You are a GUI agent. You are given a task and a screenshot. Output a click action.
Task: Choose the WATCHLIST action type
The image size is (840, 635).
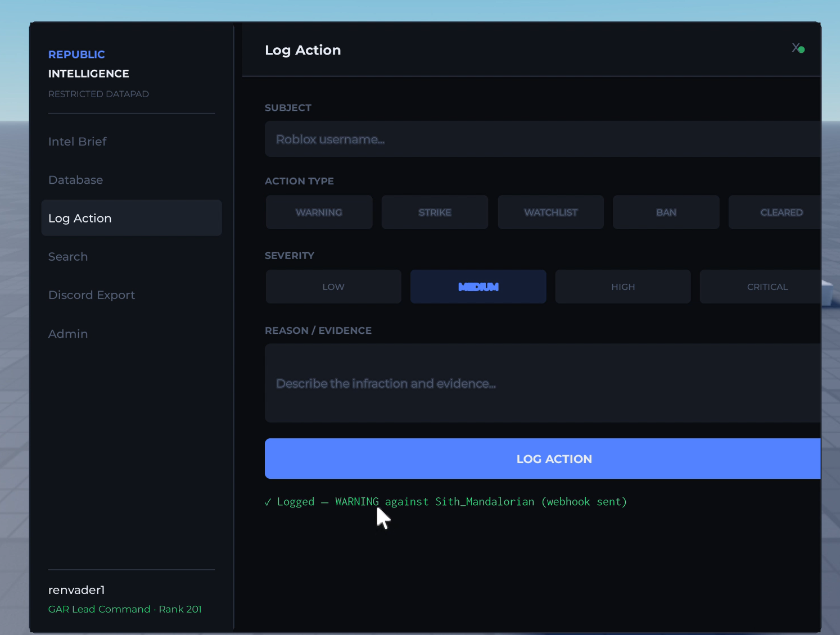[550, 212]
